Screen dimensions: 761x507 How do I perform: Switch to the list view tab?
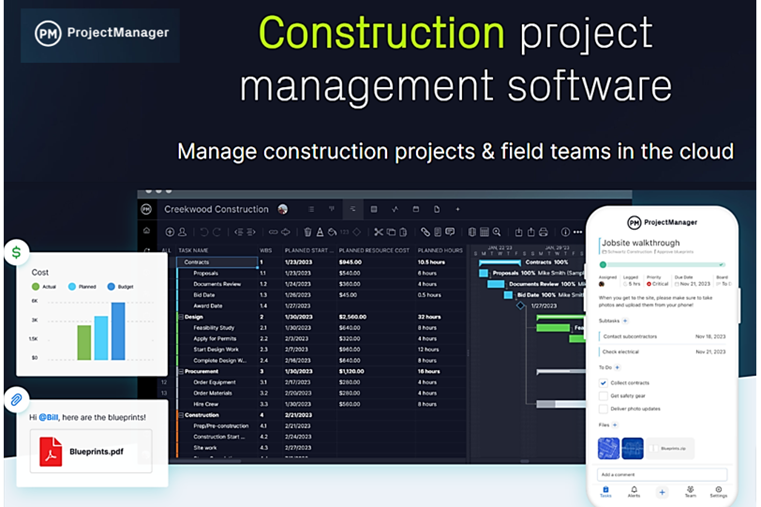[311, 209]
